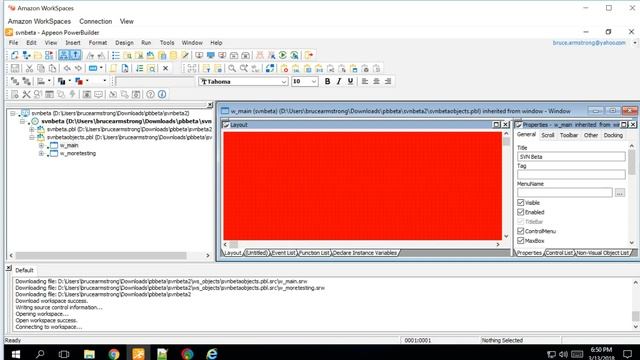Switch to the Scroll properties tab
Image resolution: width=640 pixels, height=360 pixels.
[548, 135]
